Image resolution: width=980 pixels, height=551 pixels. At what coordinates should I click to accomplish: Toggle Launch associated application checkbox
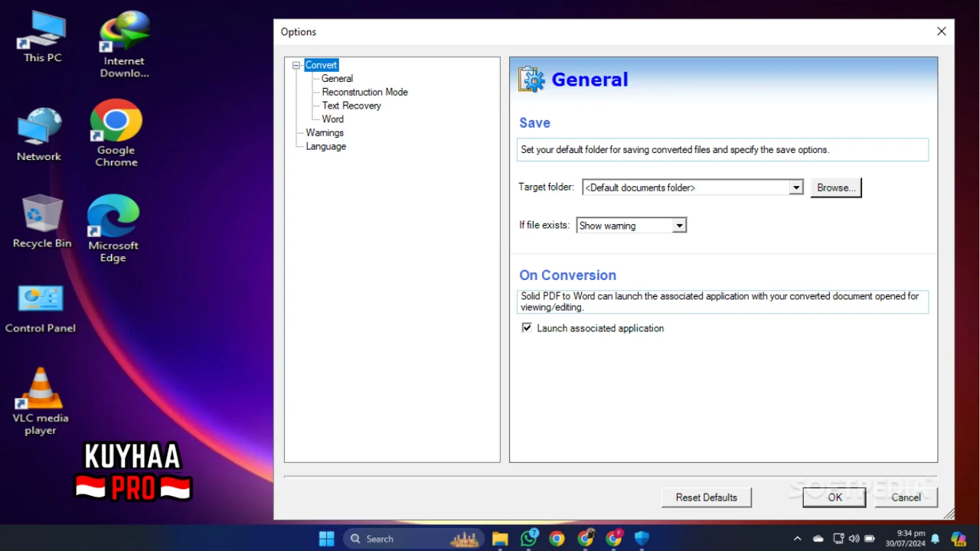(527, 328)
